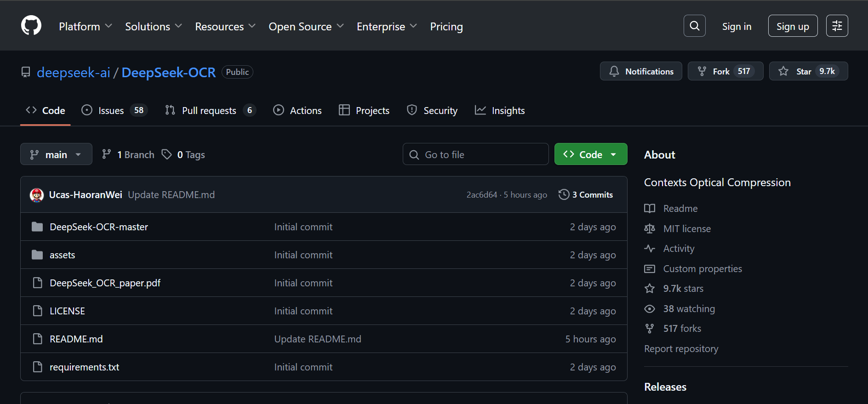868x404 pixels.
Task: Open the Security tab
Action: pos(432,110)
